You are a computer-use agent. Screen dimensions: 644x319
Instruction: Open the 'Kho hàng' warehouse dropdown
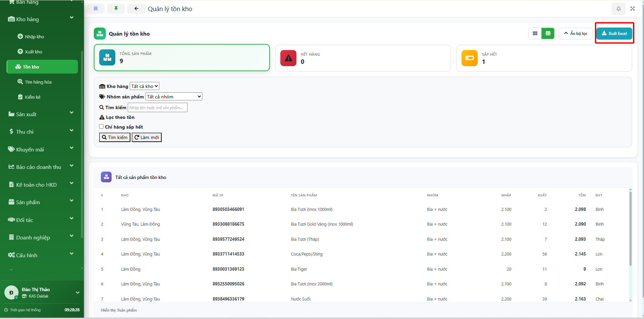(x=145, y=86)
